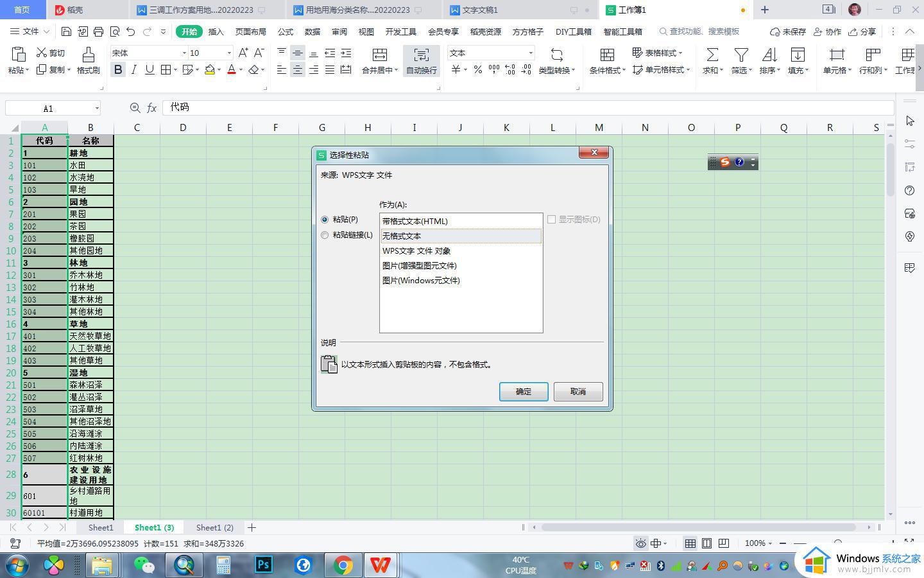Screen dimensions: 924x578
Task: Click the 确定 button in paste dialog
Action: (524, 392)
